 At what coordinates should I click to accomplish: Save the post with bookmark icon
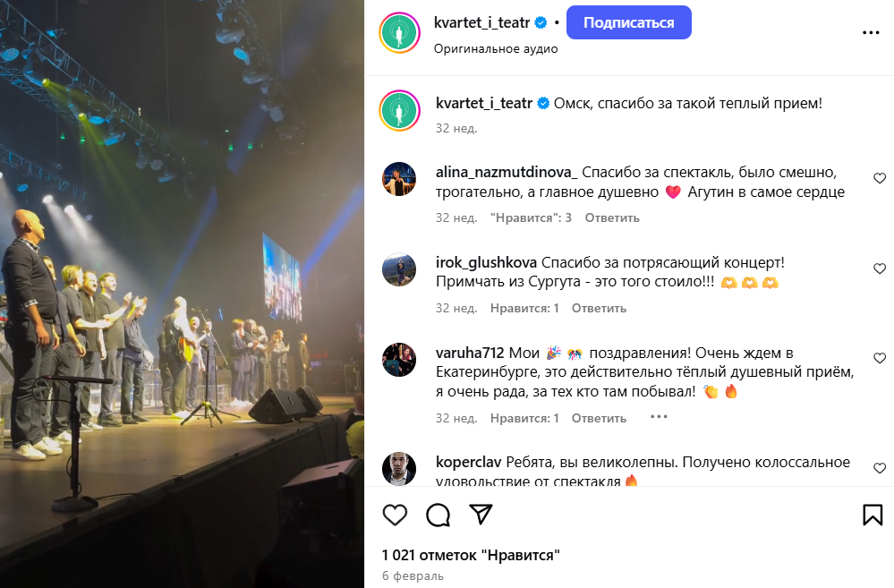(x=873, y=515)
